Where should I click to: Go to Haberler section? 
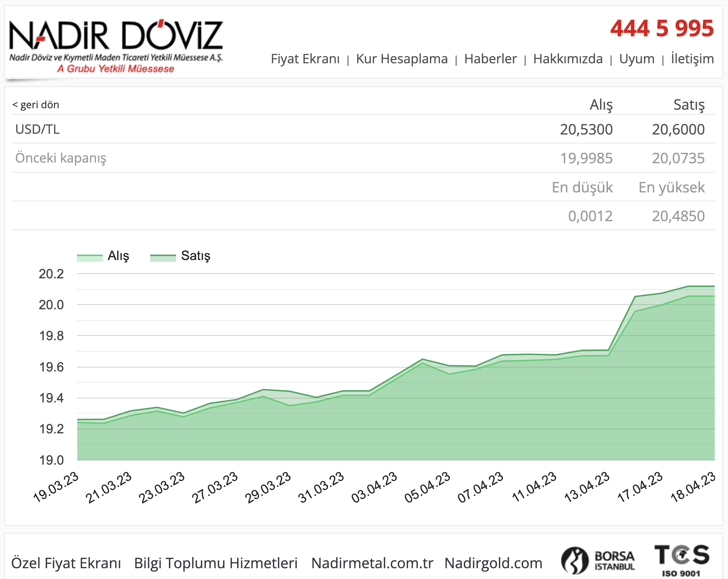490,59
